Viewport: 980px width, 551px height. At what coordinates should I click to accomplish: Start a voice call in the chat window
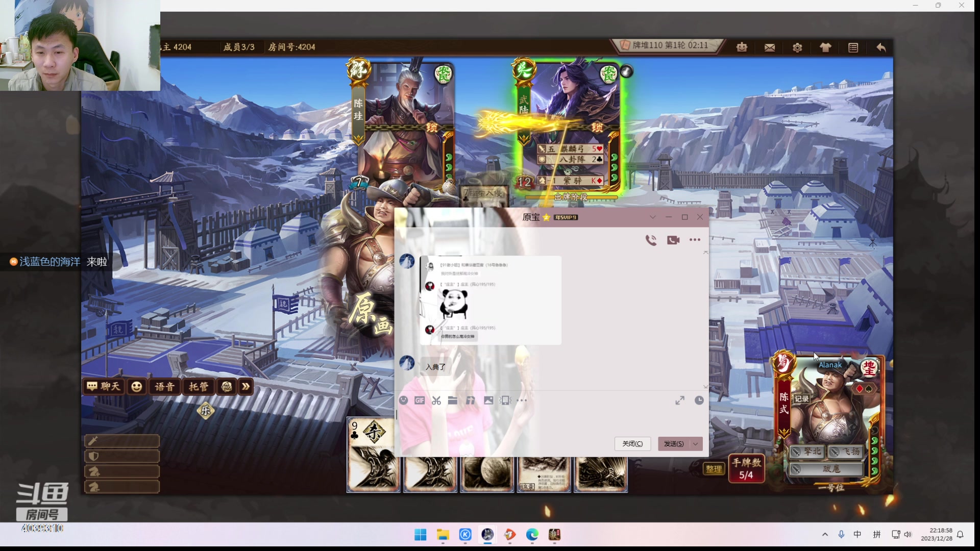click(651, 240)
